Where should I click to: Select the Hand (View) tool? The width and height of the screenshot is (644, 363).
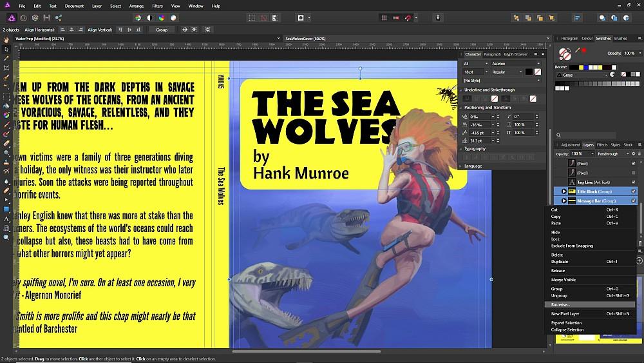tap(6, 40)
